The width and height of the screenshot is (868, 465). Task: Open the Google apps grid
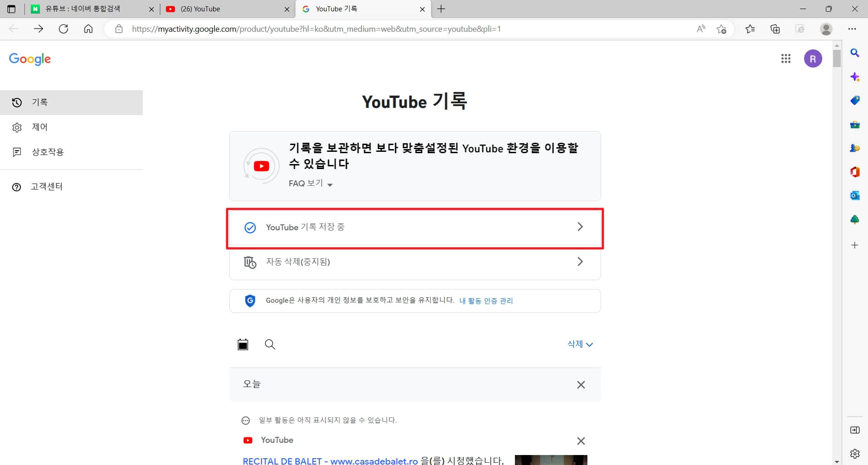pos(786,58)
